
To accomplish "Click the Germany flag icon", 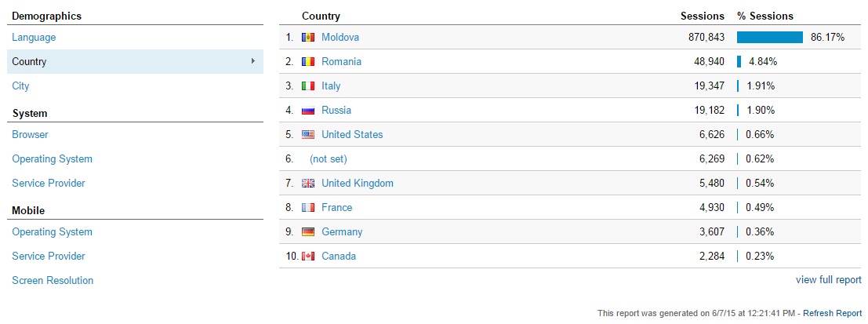I will click(x=308, y=232).
